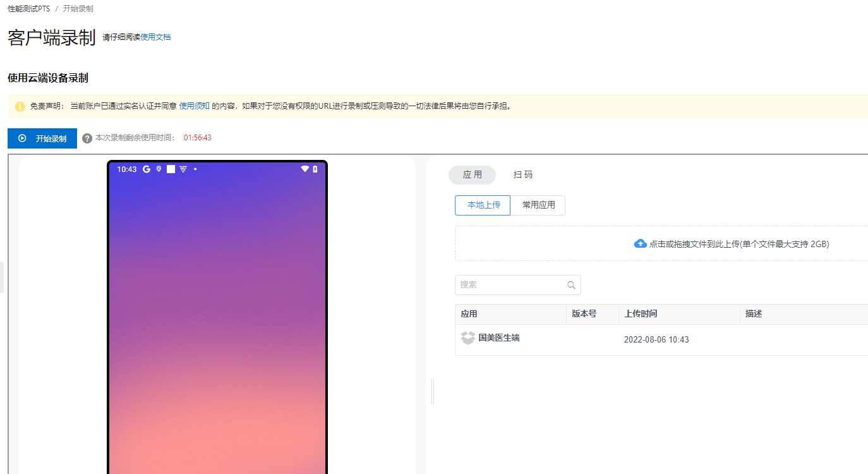Select the 常用应用 option
868x474 pixels.
pyautogui.click(x=538, y=205)
